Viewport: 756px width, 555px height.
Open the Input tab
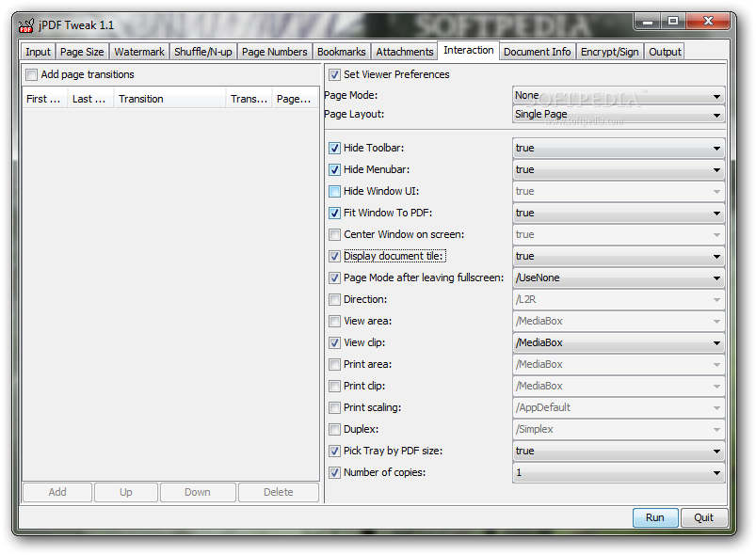pos(38,52)
